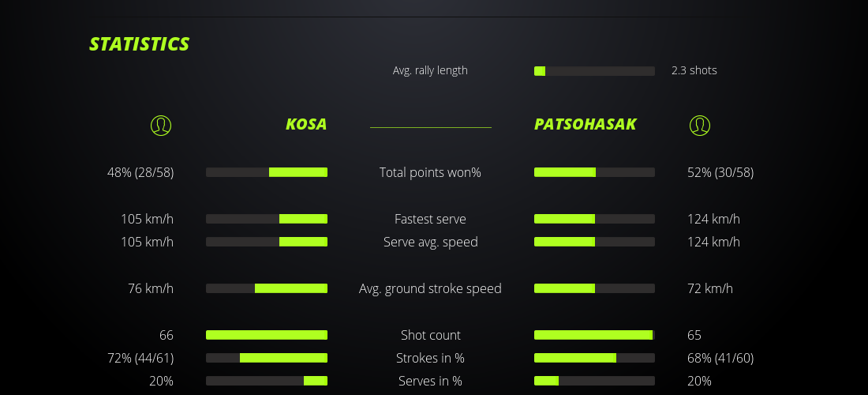
Task: Click Patsohasak's Shot count bar
Action: 594,335
